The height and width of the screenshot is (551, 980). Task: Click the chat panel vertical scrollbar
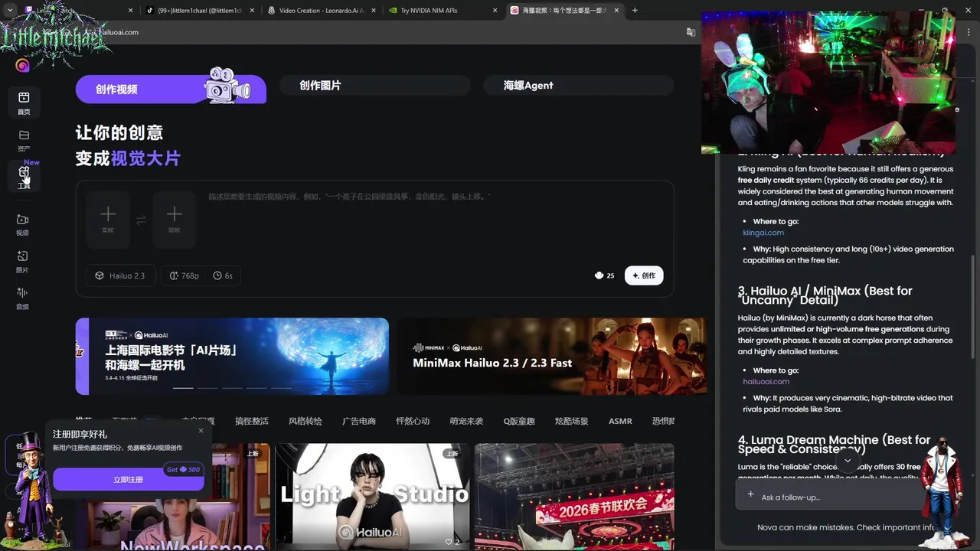(x=974, y=306)
